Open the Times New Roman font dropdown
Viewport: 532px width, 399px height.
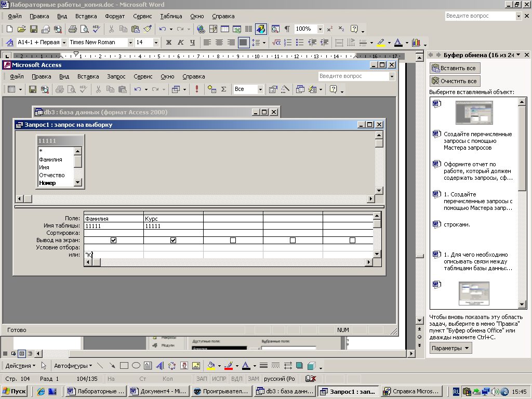click(130, 43)
